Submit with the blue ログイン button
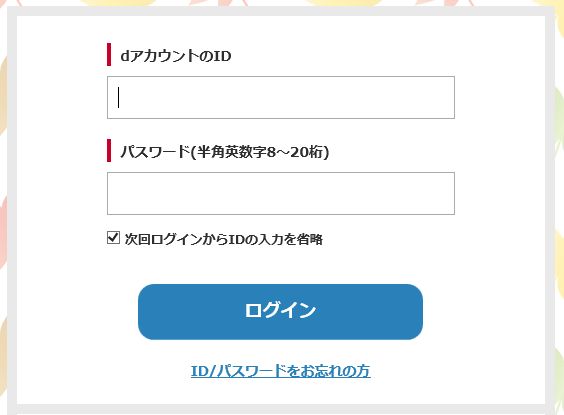 [x=280, y=312]
